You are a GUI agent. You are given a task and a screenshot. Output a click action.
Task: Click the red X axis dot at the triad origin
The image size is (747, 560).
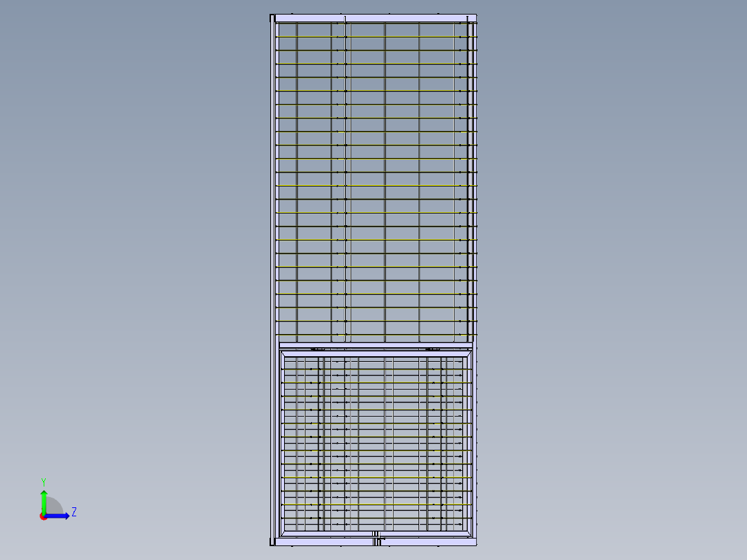(x=44, y=516)
